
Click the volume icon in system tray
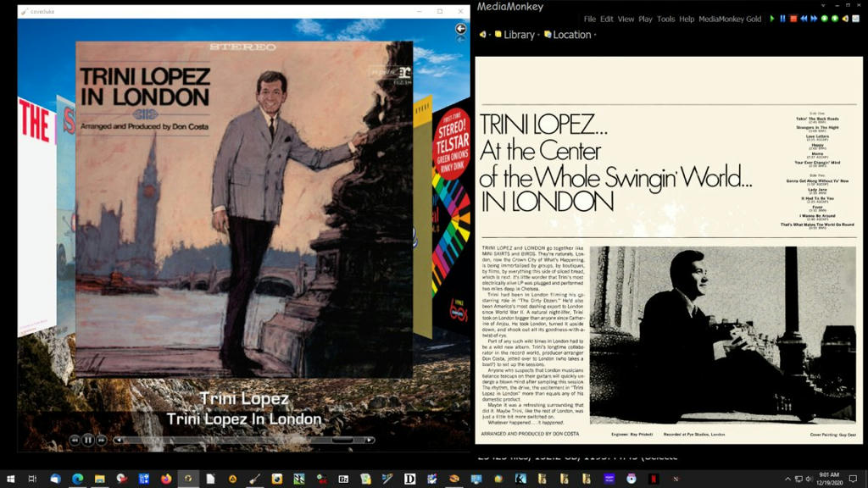coord(808,480)
